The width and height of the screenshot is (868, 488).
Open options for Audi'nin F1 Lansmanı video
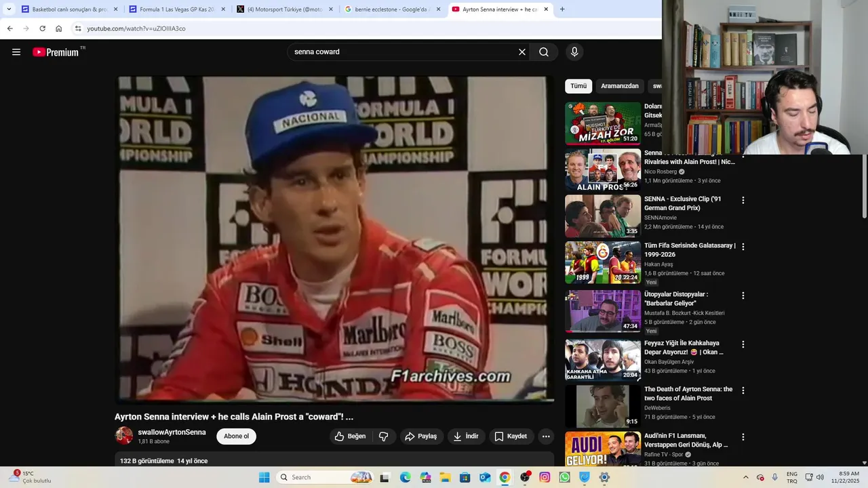(x=743, y=437)
